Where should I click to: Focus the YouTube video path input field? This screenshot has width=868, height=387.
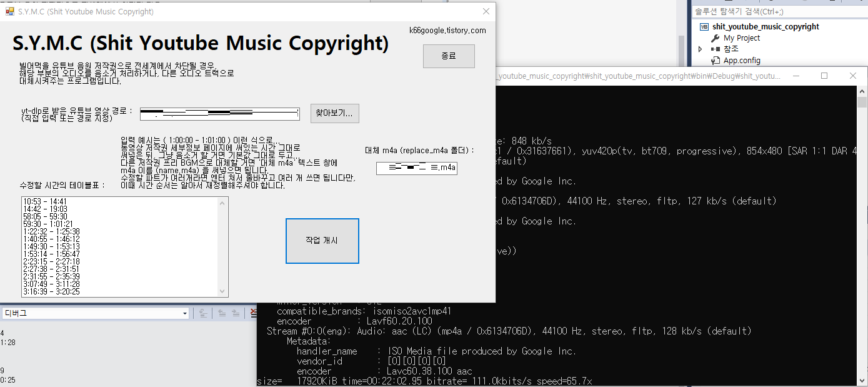pyautogui.click(x=219, y=114)
